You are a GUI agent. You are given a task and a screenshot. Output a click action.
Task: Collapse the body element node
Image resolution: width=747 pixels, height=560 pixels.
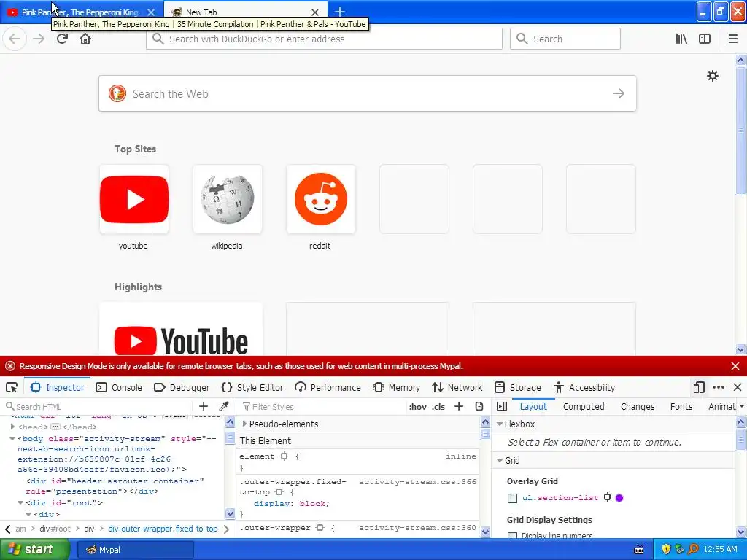13,438
